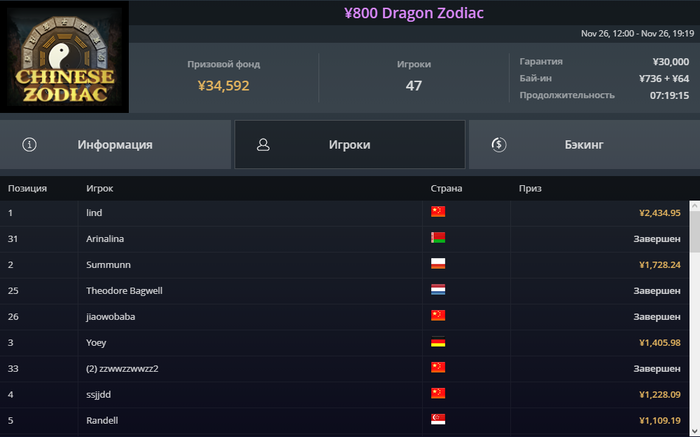Viewport: 700px width, 437px height.
Task: Click Germany flag in Yoey row
Action: pyautogui.click(x=438, y=341)
